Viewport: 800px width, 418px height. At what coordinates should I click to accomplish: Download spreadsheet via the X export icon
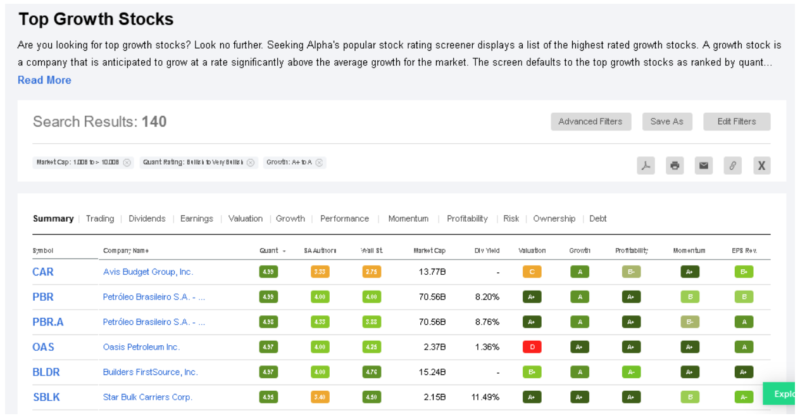pyautogui.click(x=762, y=165)
